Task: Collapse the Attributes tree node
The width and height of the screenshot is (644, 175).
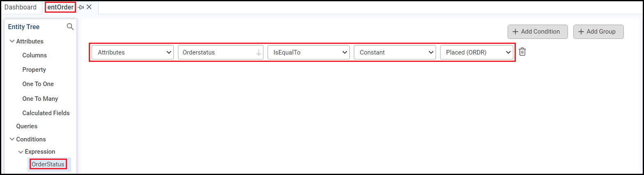Action: point(12,41)
